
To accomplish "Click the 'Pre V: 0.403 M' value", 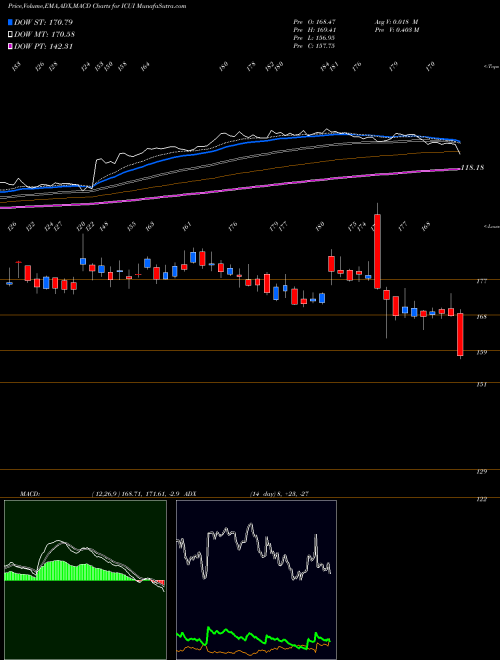I will pos(396,30).
